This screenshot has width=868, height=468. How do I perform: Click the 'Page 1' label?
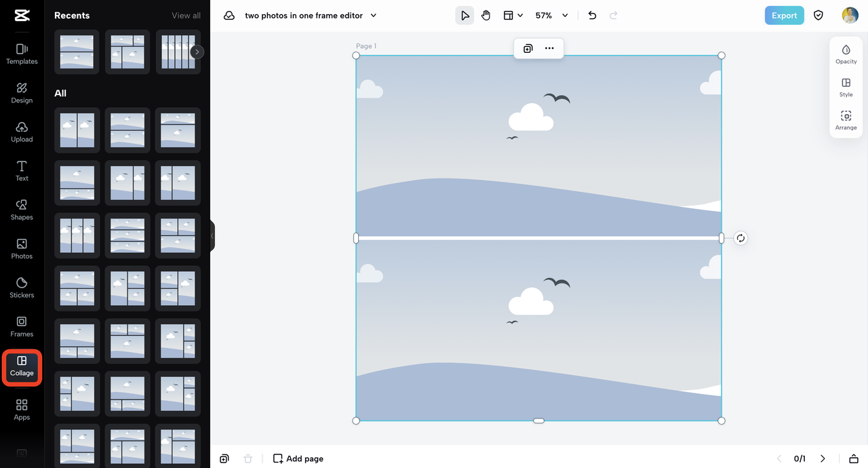click(366, 46)
